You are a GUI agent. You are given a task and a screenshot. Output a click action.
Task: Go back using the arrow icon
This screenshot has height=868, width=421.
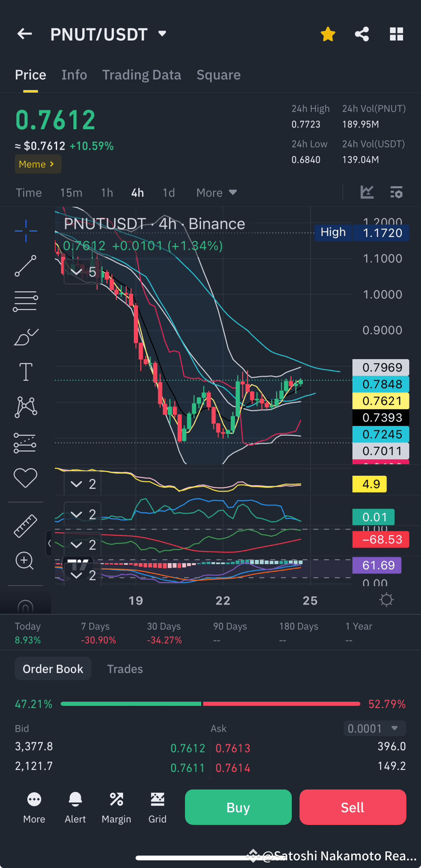click(x=24, y=34)
